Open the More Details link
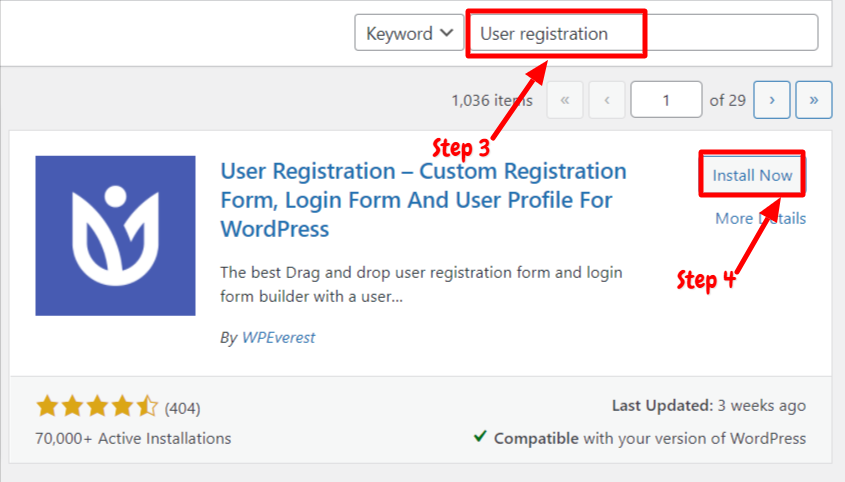This screenshot has width=845, height=482. 760,218
